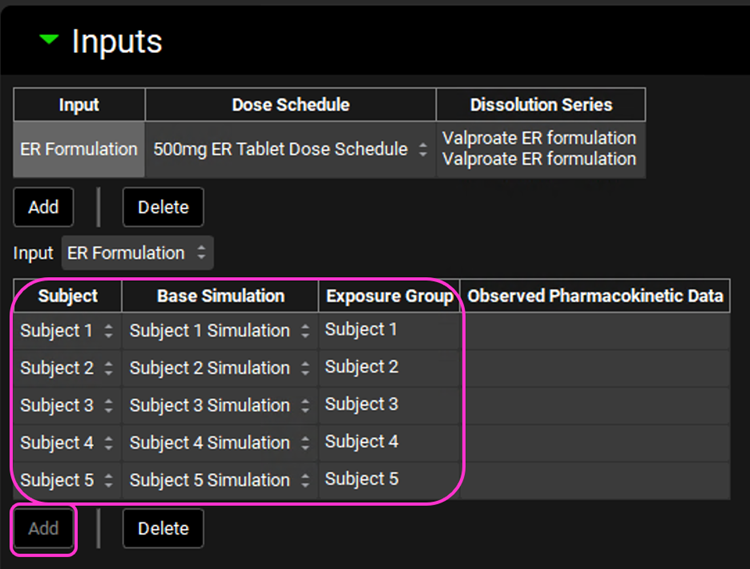Click the Observed Pharmacokinetic Data column header
The width and height of the screenshot is (750, 569).
pos(595,296)
